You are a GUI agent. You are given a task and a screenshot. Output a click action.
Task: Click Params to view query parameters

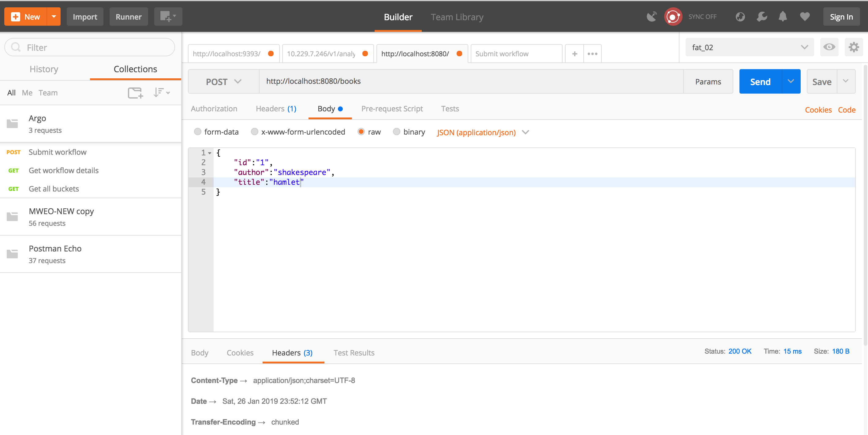[x=708, y=82]
